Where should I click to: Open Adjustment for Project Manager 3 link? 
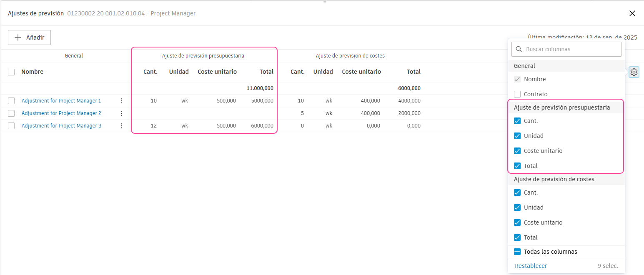(61, 126)
